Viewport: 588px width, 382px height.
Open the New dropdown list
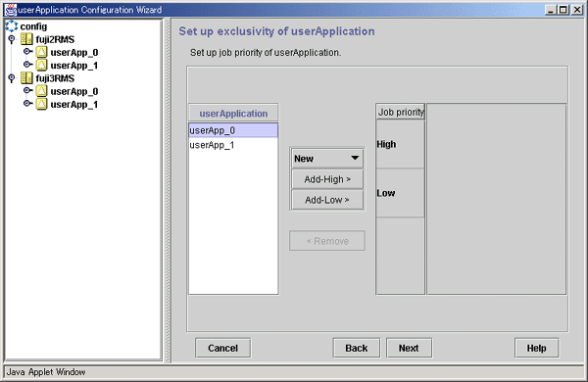[x=326, y=159]
